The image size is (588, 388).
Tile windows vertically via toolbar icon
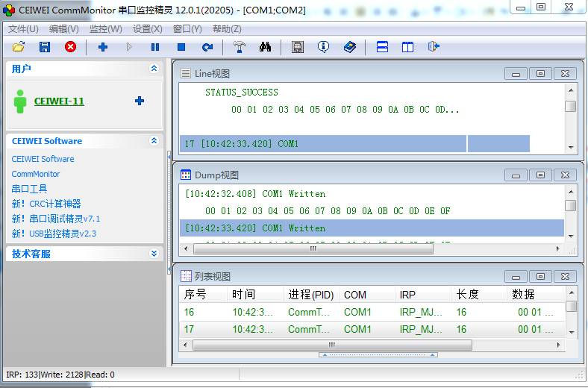point(407,47)
